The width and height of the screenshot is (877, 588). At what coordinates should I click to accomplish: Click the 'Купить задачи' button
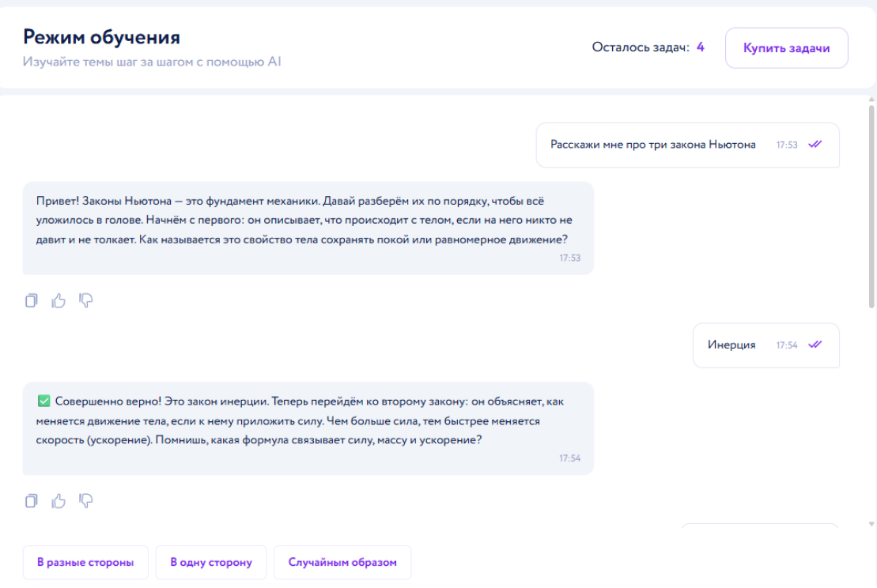tap(786, 48)
